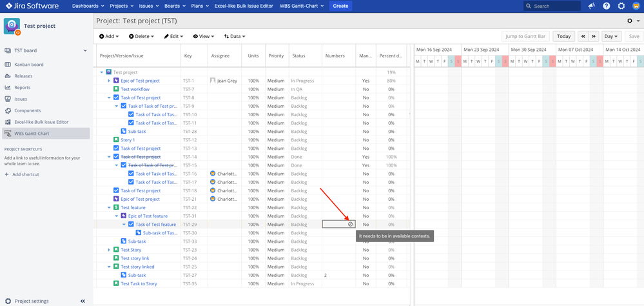Click task checkbox icon of TST-8 row

(116, 98)
